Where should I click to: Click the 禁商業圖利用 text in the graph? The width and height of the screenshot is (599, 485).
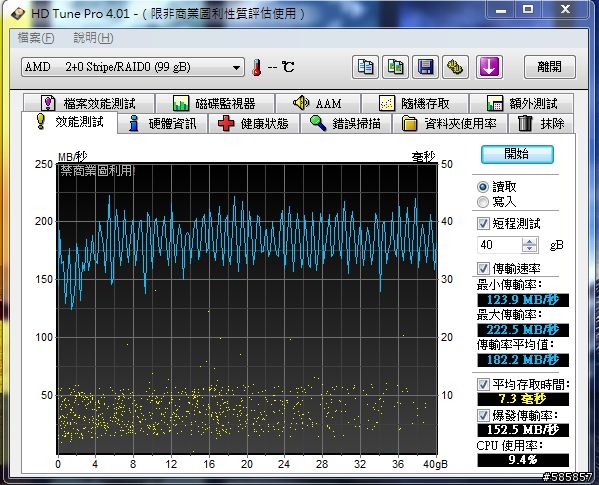point(97,171)
